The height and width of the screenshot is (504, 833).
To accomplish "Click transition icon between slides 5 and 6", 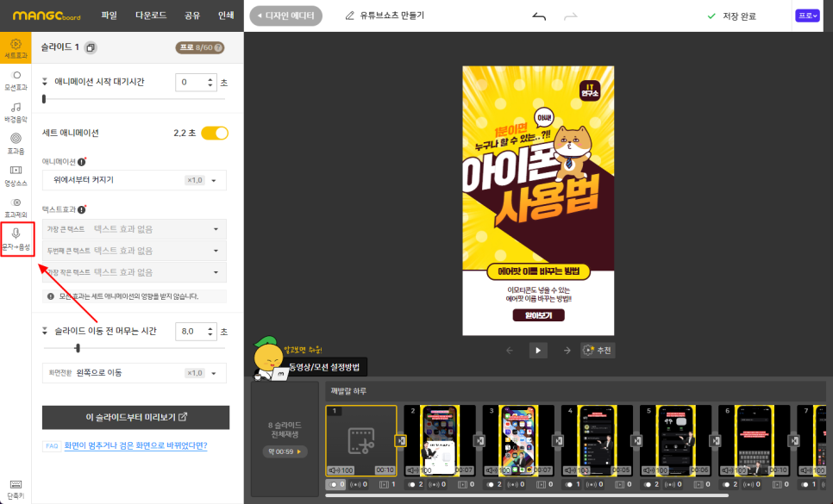I will pyautogui.click(x=715, y=441).
